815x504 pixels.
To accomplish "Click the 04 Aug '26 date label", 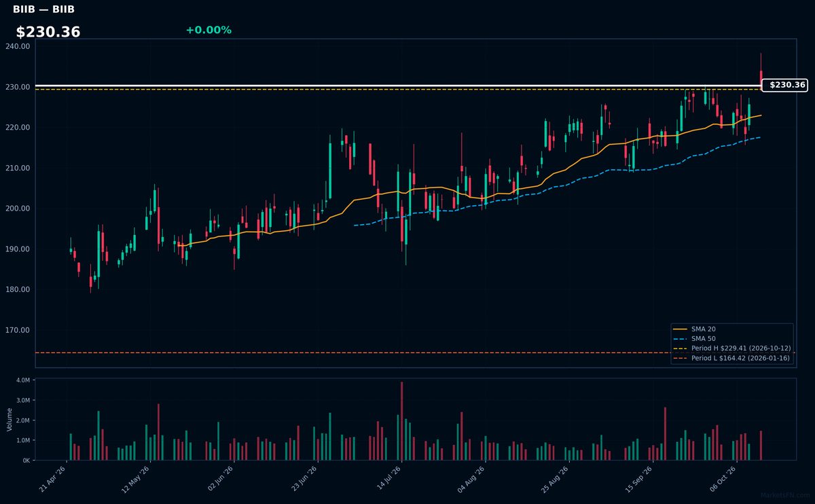I will 471,480.
